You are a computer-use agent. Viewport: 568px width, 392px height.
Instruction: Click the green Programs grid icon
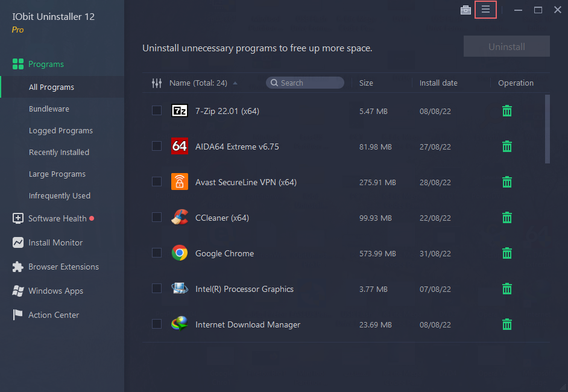point(17,64)
